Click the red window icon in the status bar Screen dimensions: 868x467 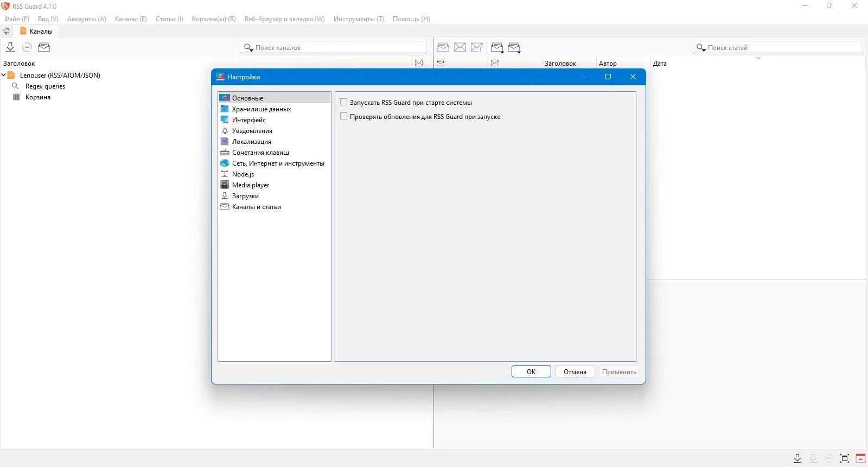point(860,458)
